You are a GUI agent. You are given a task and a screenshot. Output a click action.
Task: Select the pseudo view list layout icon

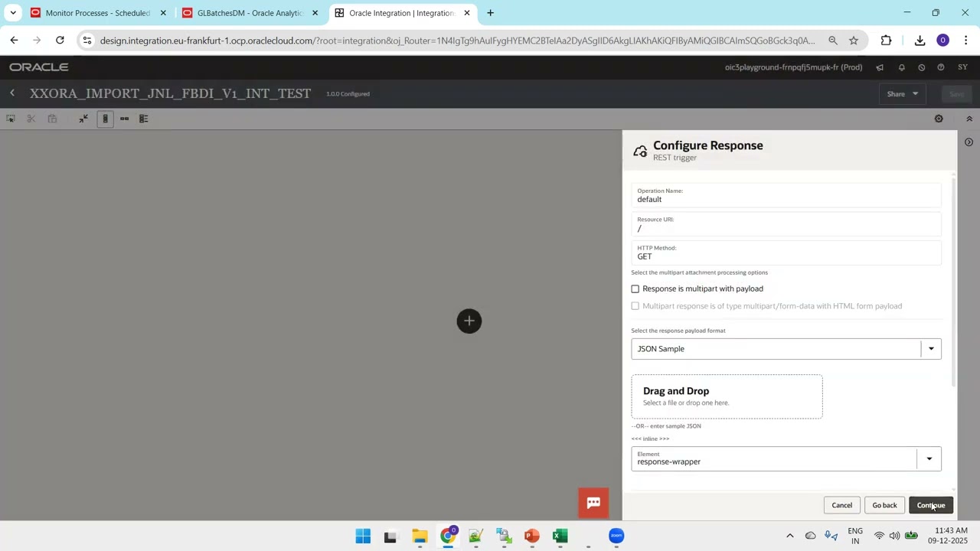[x=143, y=119]
